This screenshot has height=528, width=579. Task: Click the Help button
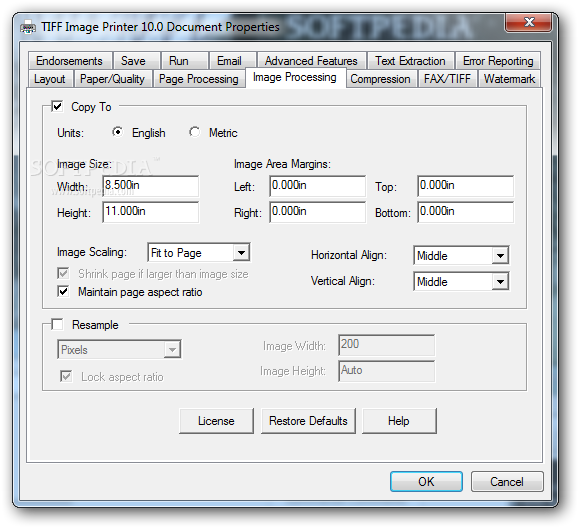[x=399, y=421]
